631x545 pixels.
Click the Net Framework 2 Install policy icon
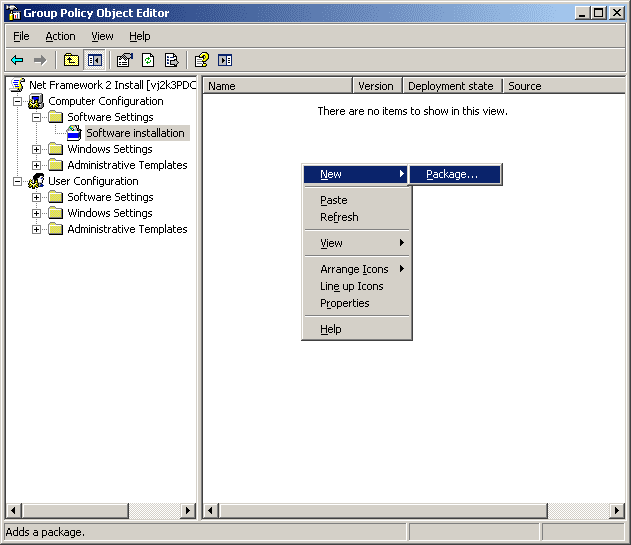click(17, 85)
